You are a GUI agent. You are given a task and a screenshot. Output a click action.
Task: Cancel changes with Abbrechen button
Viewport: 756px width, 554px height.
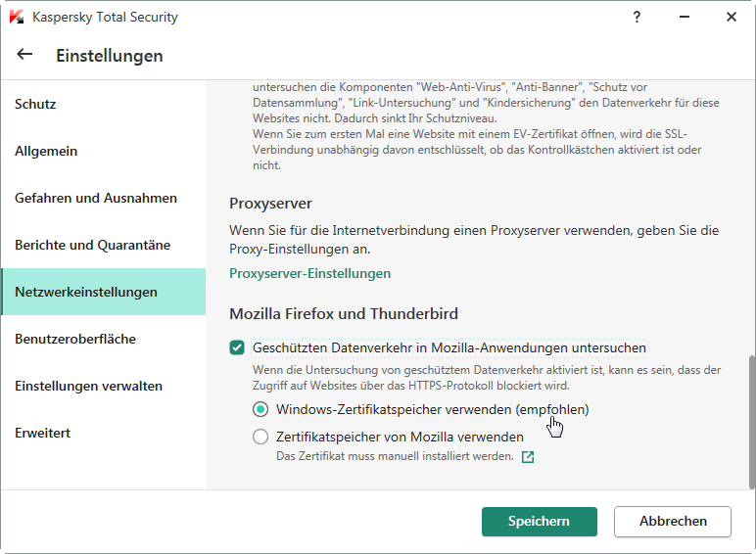[x=673, y=522]
